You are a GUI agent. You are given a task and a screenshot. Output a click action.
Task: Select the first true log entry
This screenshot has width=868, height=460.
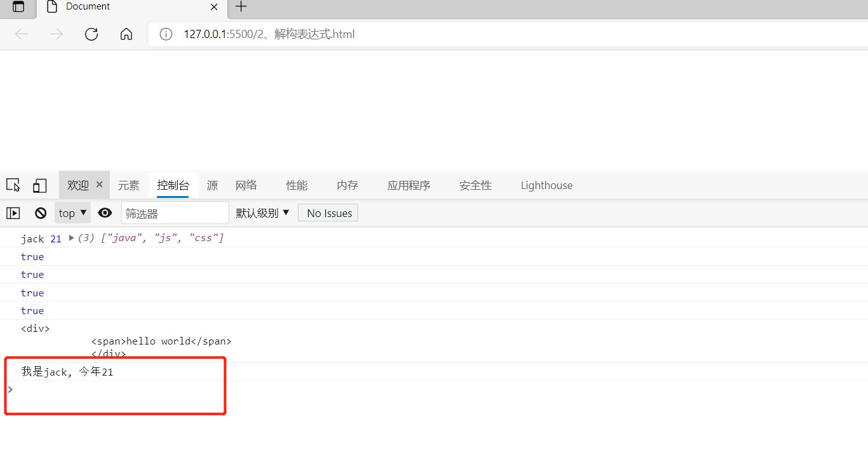pos(32,257)
